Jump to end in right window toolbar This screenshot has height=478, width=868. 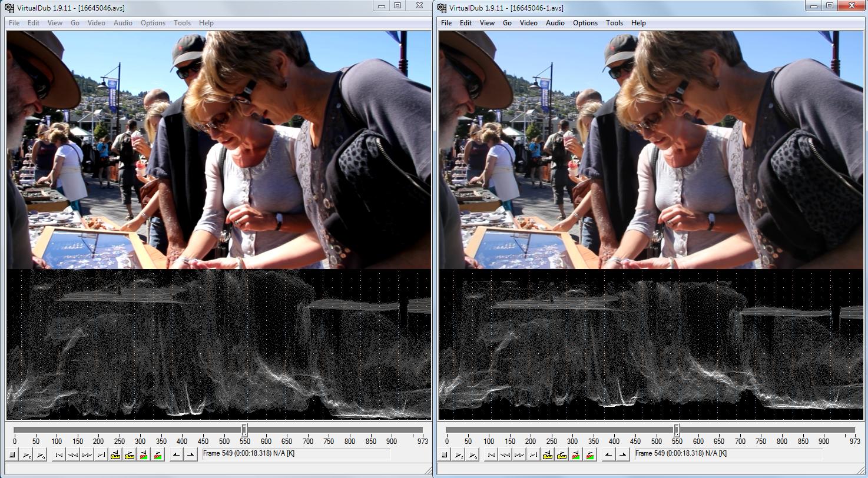[533, 454]
